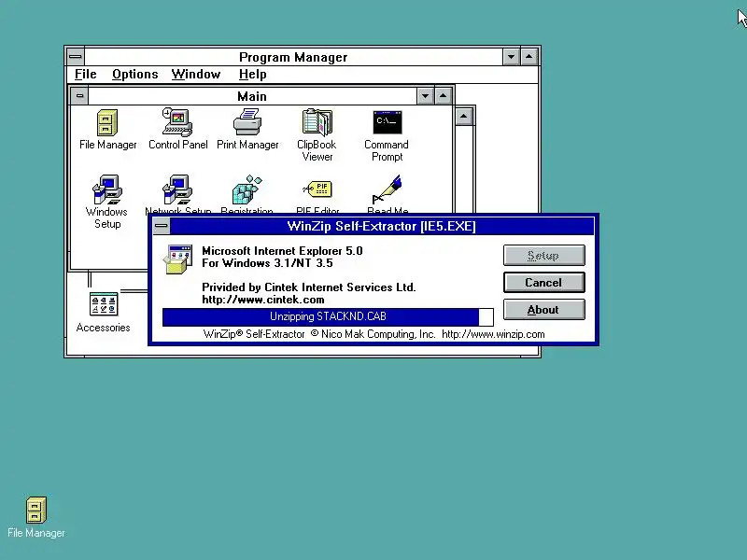Click the Program Manager title bar
747x560 pixels.
[293, 57]
